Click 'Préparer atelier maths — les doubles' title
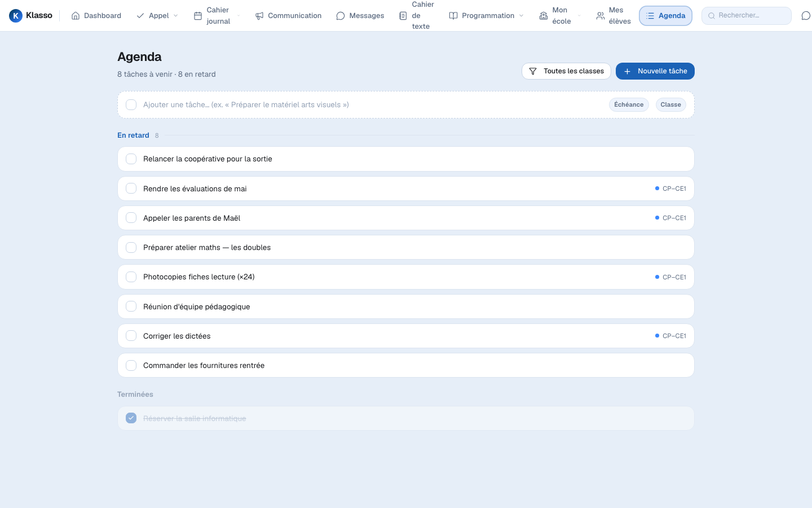 pos(207,247)
